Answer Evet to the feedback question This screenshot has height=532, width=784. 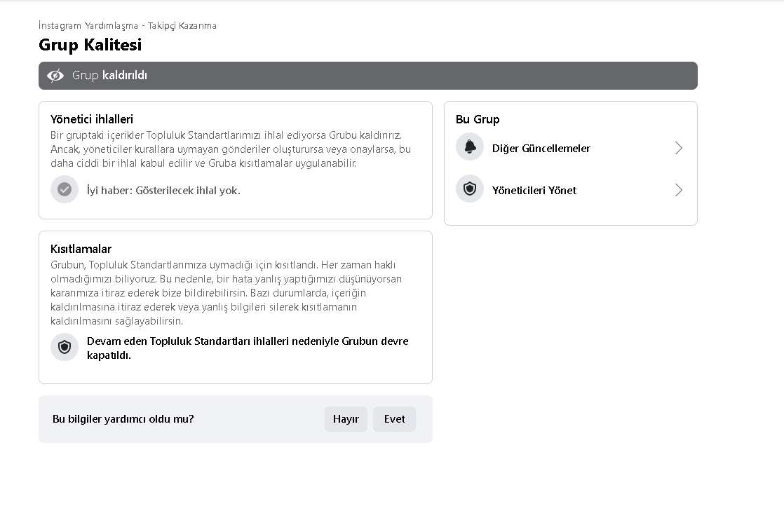(x=395, y=419)
